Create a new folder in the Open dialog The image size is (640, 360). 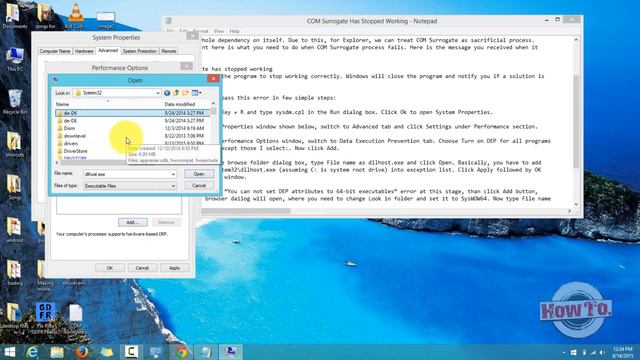tap(186, 93)
